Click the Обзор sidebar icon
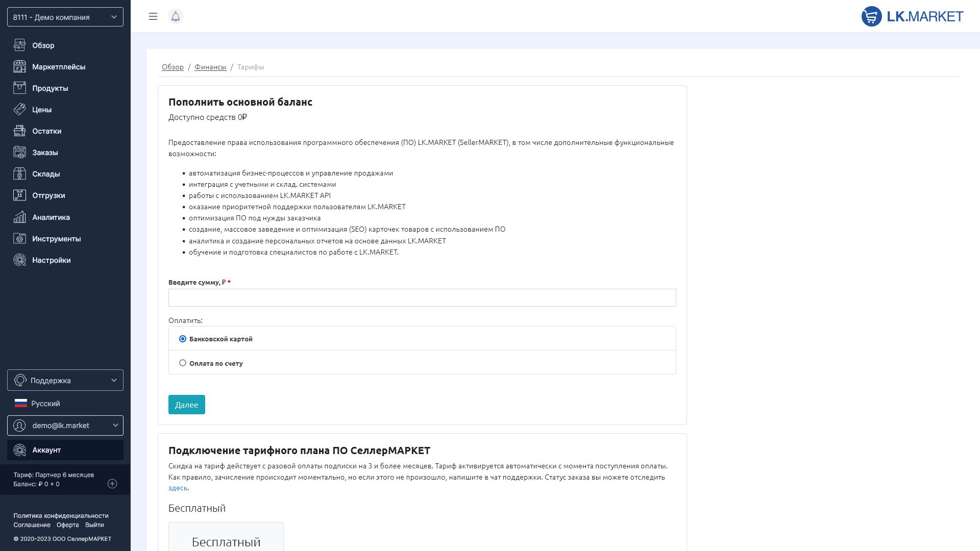This screenshot has height=551, width=980. [19, 45]
